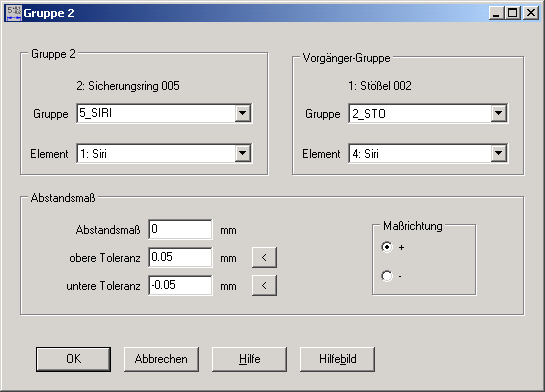This screenshot has width=545, height=392.
Task: Confirm with the OK button
Action: [73, 359]
